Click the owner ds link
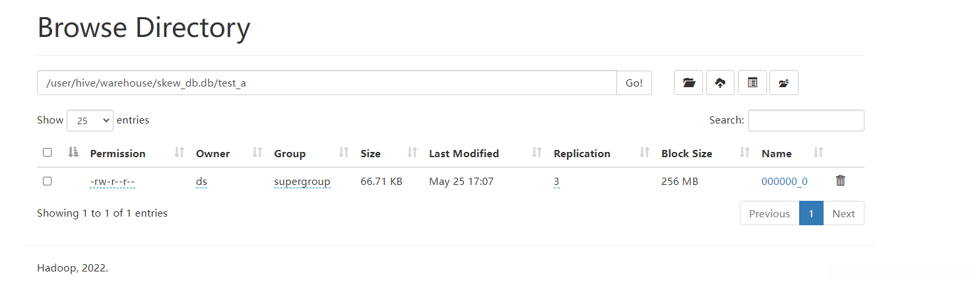Screen dimensions: 980x286 pyautogui.click(x=201, y=182)
